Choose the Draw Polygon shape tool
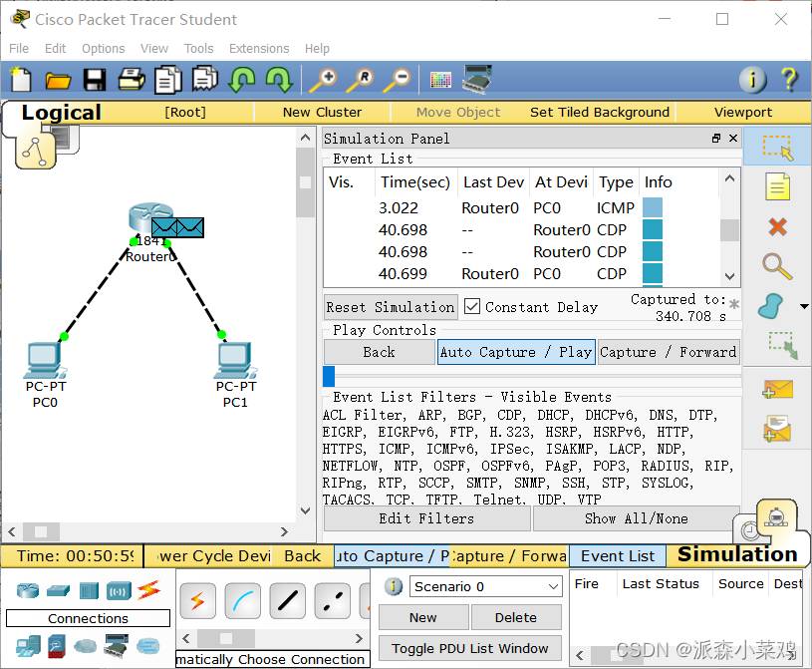The height and width of the screenshot is (669, 812). (x=770, y=306)
